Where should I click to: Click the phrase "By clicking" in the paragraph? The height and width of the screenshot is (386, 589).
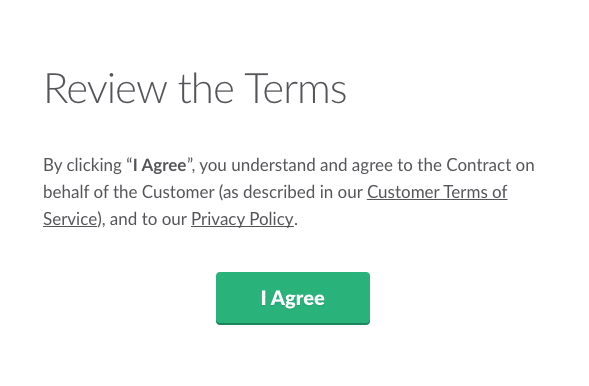[82, 166]
